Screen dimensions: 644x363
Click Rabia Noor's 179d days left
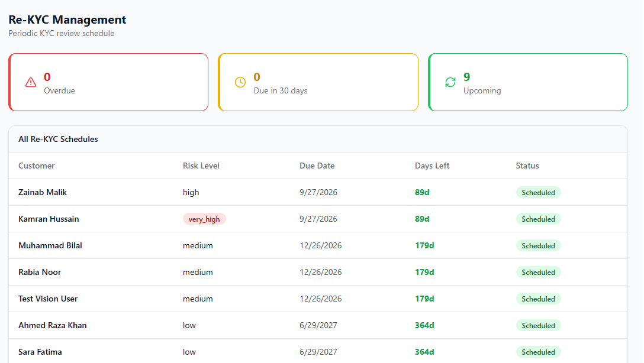click(x=424, y=273)
